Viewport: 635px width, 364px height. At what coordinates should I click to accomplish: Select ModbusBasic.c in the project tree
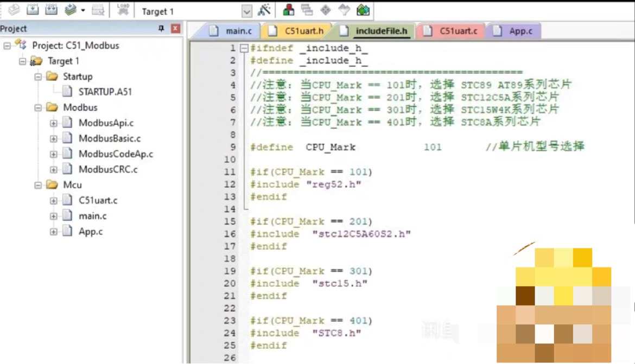coord(109,138)
